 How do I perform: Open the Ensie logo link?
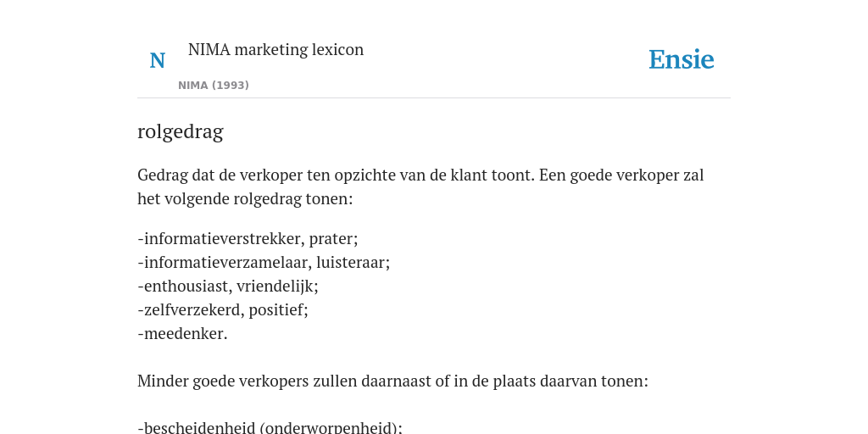681,60
